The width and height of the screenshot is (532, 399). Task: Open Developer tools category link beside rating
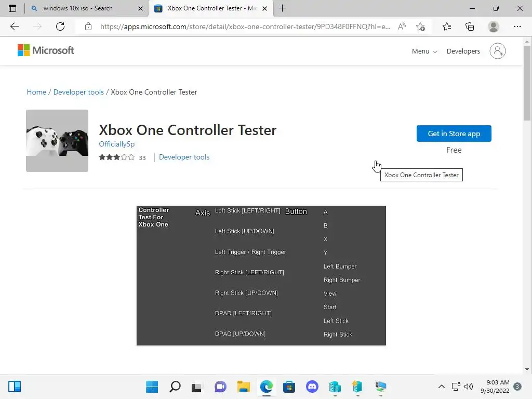click(184, 157)
